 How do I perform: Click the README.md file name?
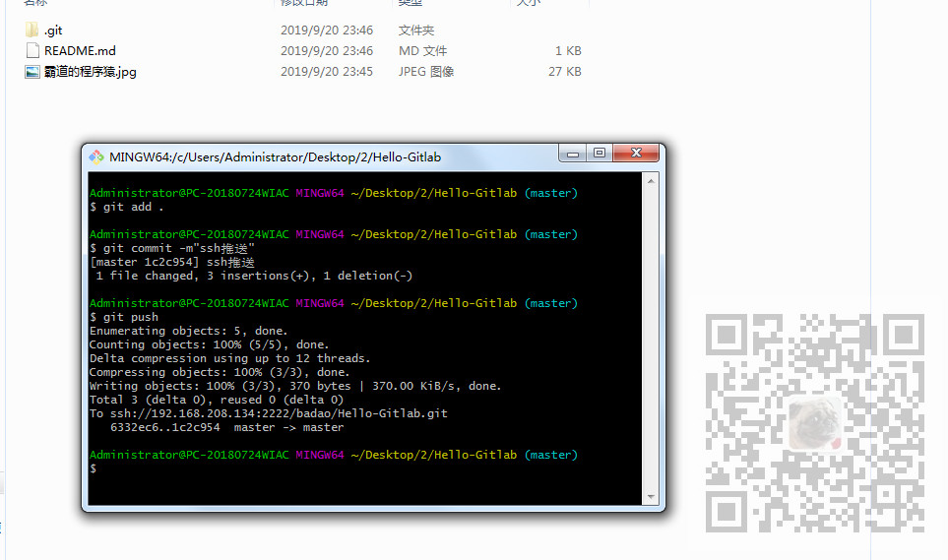coord(80,51)
